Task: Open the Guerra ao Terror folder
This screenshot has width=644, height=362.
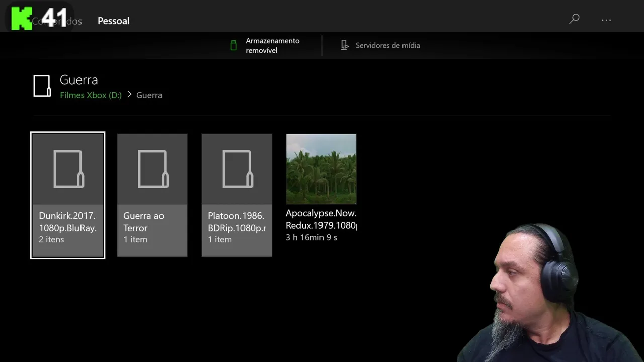Action: [152, 196]
